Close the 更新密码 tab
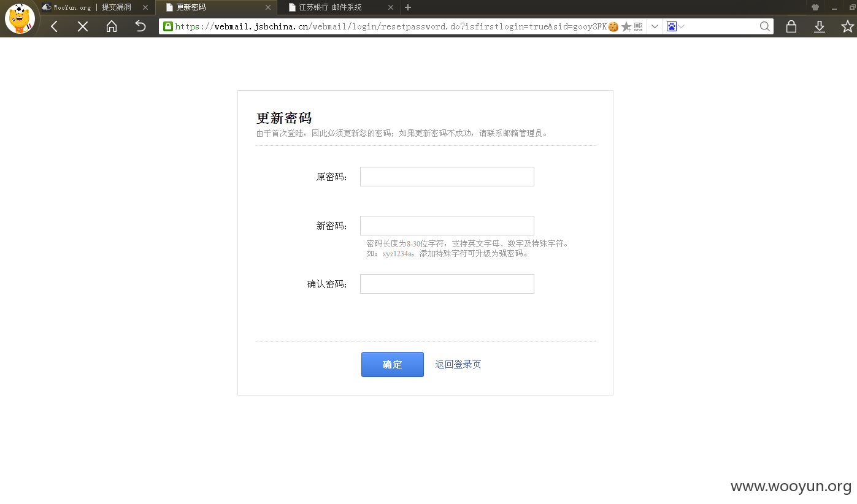Image resolution: width=857 pixels, height=504 pixels. 268,7
